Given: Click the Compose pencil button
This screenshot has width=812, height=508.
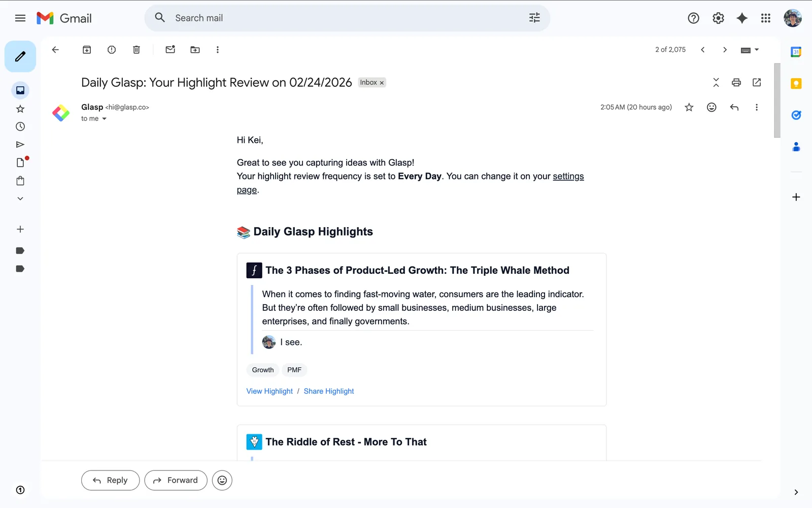Looking at the screenshot, I should click(x=20, y=56).
